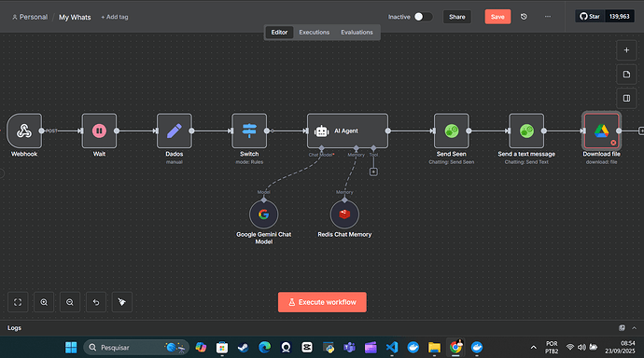Viewport: 644px width, 358px height.
Task: Click the zoom in canvas icon
Action: pos(44,302)
